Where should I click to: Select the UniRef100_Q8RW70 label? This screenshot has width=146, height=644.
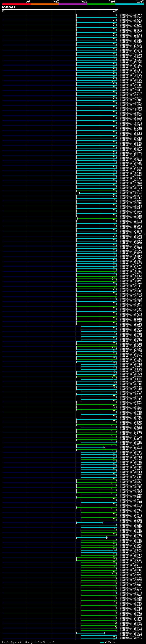coord(131,32)
